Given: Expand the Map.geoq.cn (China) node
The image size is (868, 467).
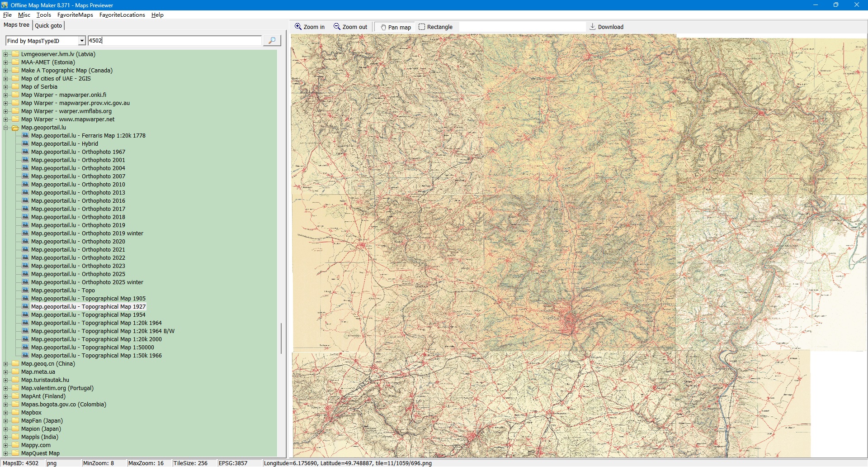Looking at the screenshot, I should tap(6, 364).
